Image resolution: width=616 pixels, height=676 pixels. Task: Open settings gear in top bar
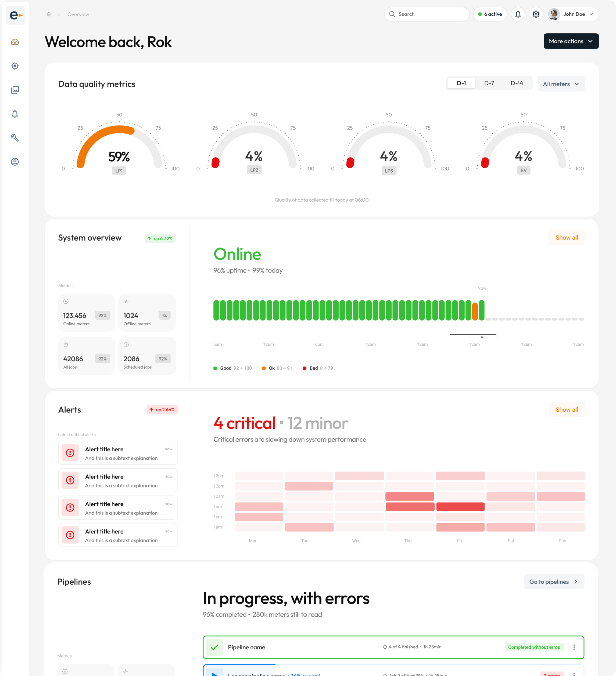click(536, 14)
